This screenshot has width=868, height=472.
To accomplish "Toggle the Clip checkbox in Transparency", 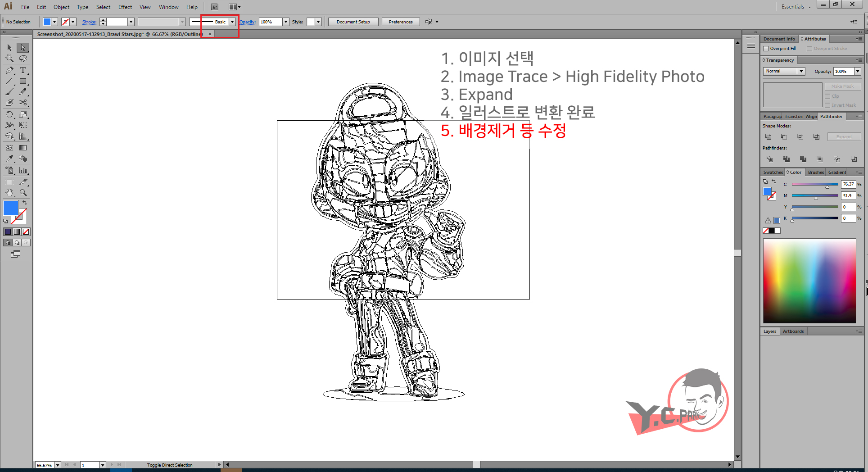I will click(827, 96).
